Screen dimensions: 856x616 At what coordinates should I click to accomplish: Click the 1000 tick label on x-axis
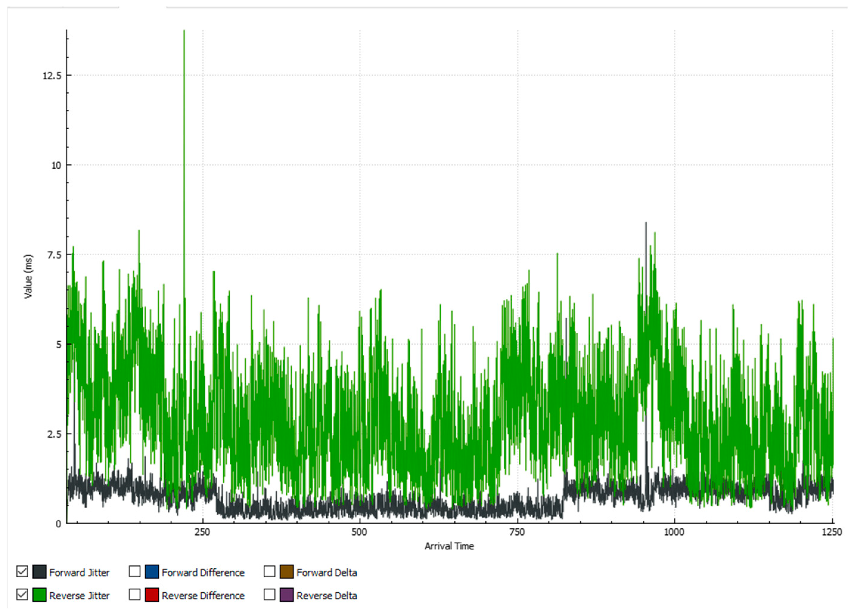coord(674,532)
